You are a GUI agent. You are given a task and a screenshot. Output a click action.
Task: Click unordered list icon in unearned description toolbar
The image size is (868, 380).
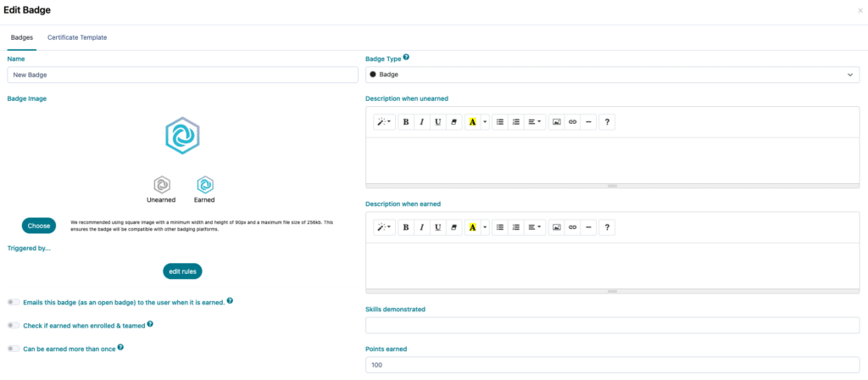tap(500, 122)
